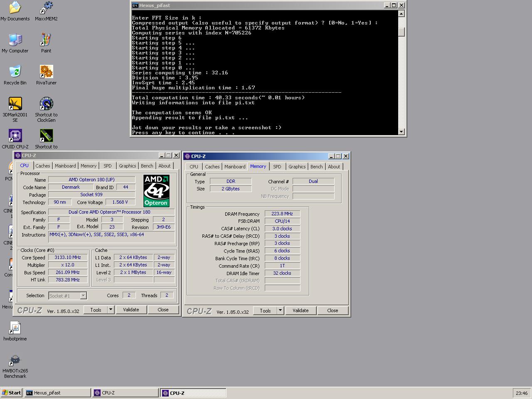The image size is (532, 399).
Task: Click the AMD Opteron 180 (UP) name field
Action: [x=91, y=180]
